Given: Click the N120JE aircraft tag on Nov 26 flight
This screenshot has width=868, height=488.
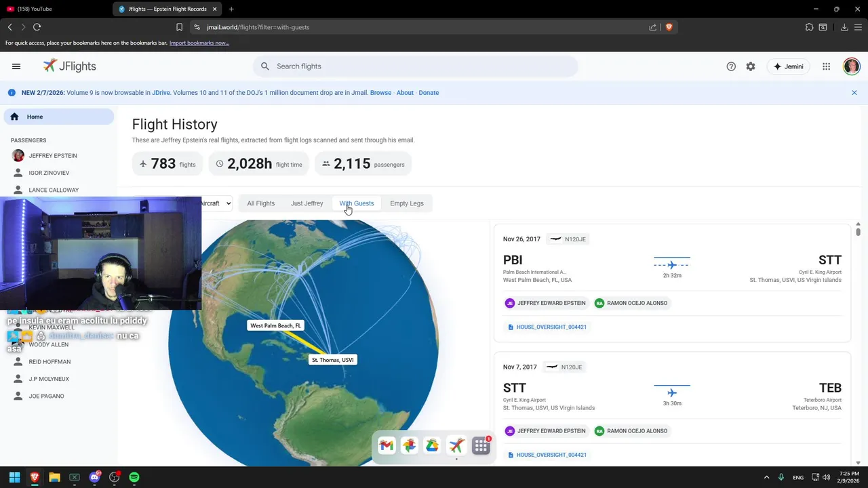Looking at the screenshot, I should pyautogui.click(x=568, y=239).
